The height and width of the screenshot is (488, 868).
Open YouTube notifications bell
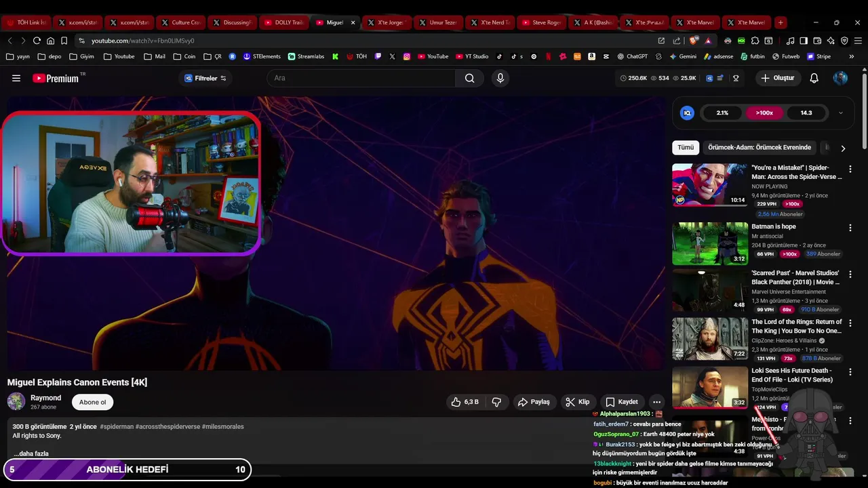pos(814,78)
